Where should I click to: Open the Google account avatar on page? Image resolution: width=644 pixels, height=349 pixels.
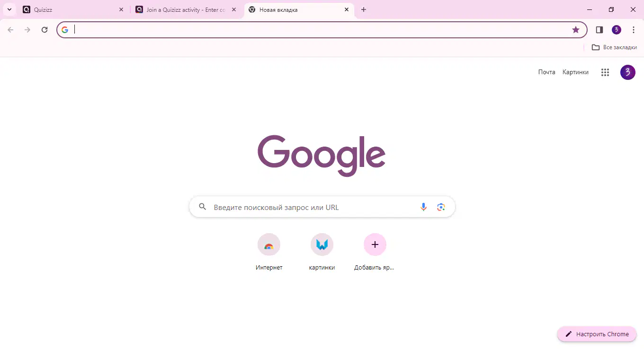[x=628, y=72]
